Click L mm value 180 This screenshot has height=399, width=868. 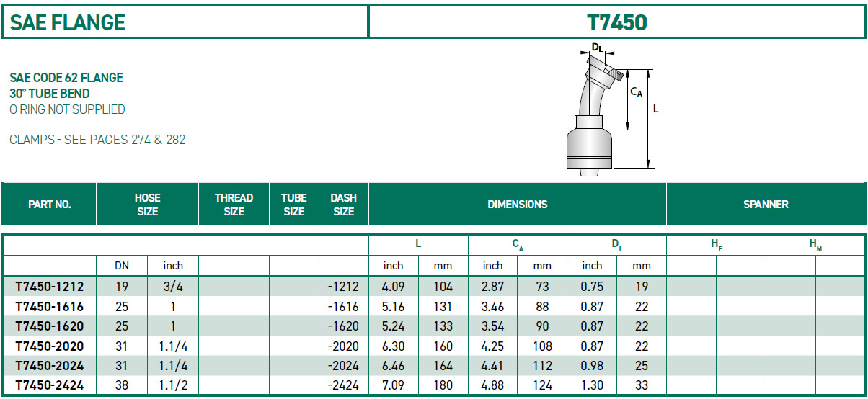[x=443, y=385]
